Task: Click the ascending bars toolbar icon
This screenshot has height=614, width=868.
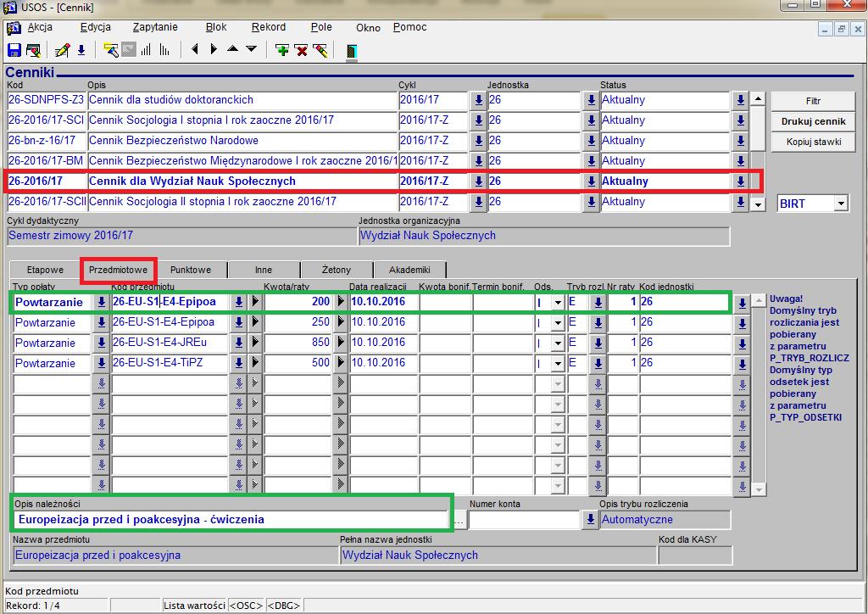Action: (146, 50)
